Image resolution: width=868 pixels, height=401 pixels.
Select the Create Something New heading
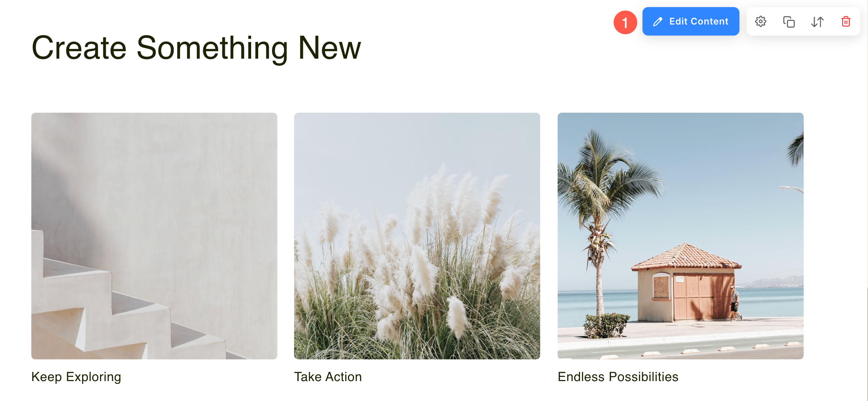point(196,48)
